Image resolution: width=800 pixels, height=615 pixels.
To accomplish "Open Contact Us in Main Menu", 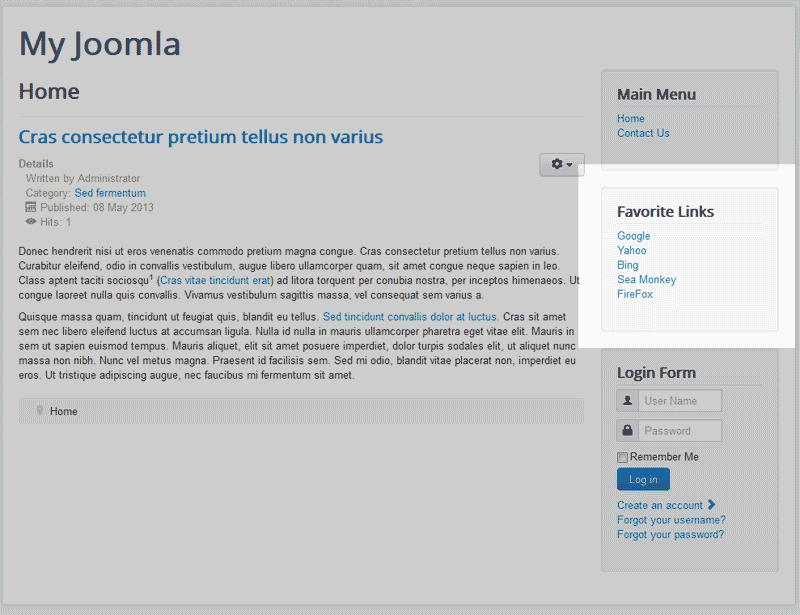I will pos(643,133).
